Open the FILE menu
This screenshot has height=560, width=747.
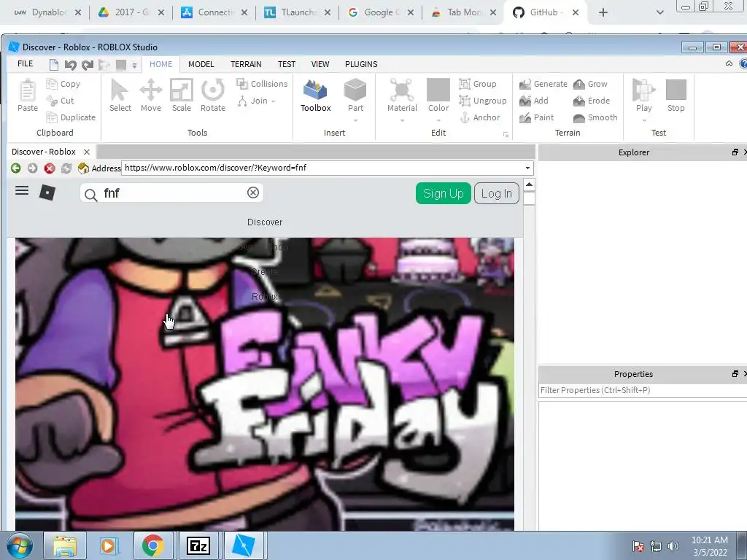[26, 64]
